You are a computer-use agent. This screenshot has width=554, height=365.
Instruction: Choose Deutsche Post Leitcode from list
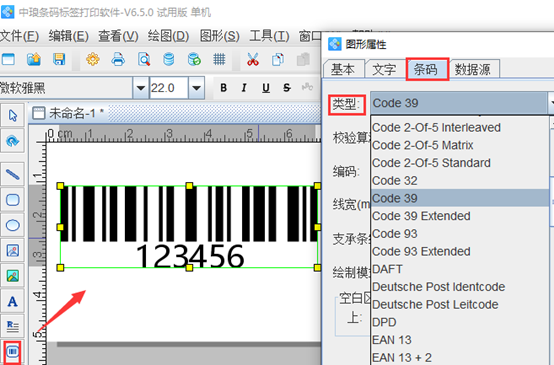(x=460, y=304)
